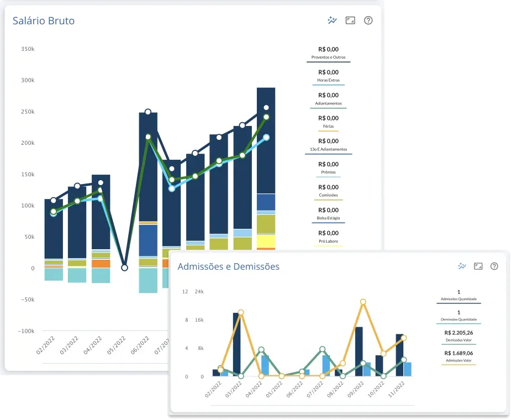Toggle the Adiantamentos legend series

pyautogui.click(x=329, y=100)
